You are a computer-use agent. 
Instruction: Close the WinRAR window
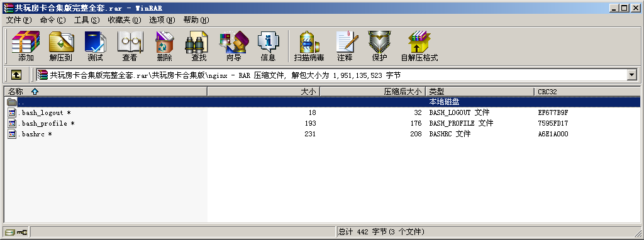pos(635,8)
